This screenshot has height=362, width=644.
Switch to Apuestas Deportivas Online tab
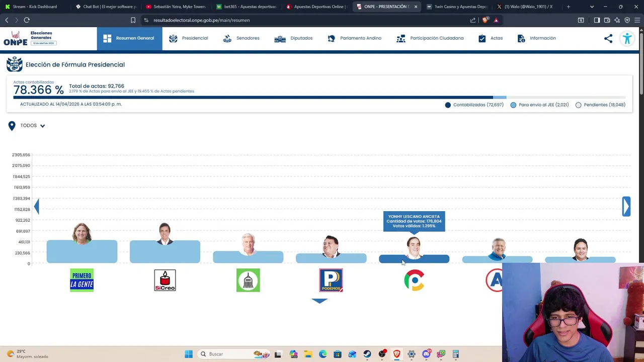click(316, 7)
